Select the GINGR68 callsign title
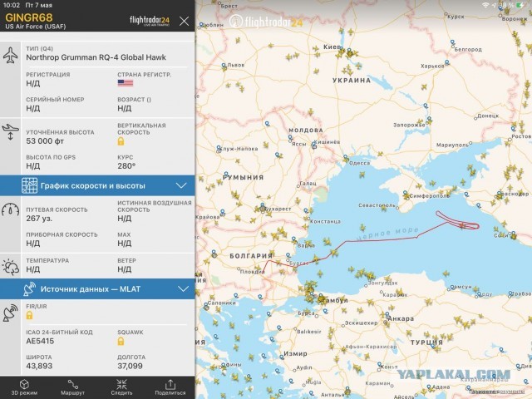This screenshot has width=532, height=399. (29, 17)
